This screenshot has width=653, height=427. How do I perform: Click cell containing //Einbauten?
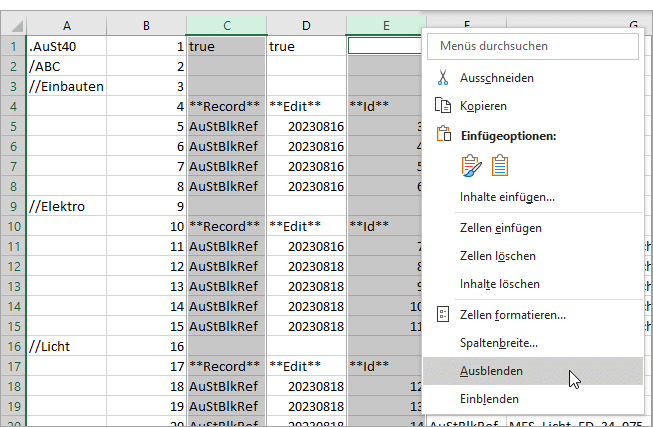pos(67,86)
